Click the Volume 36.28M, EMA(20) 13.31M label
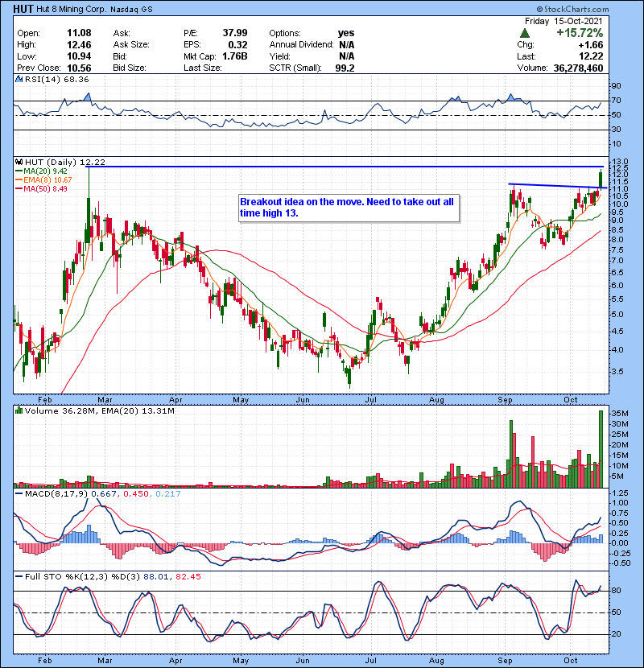Viewport: 644px width, 668px height. coord(100,410)
